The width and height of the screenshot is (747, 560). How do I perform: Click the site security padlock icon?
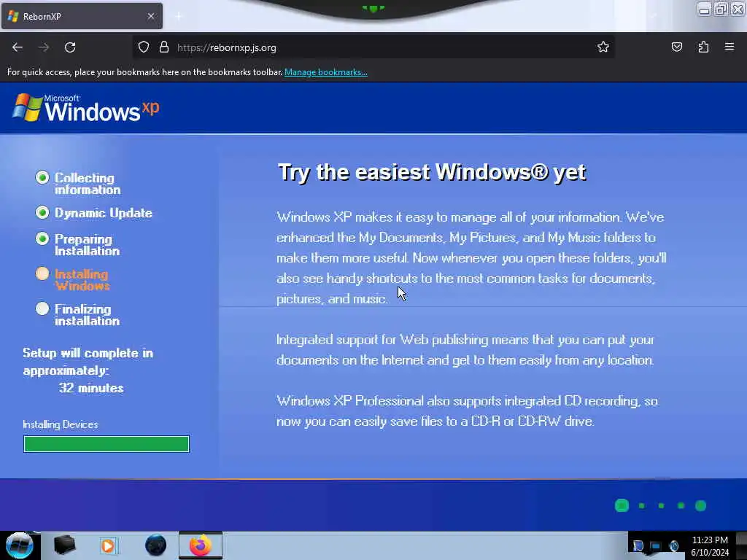point(164,47)
